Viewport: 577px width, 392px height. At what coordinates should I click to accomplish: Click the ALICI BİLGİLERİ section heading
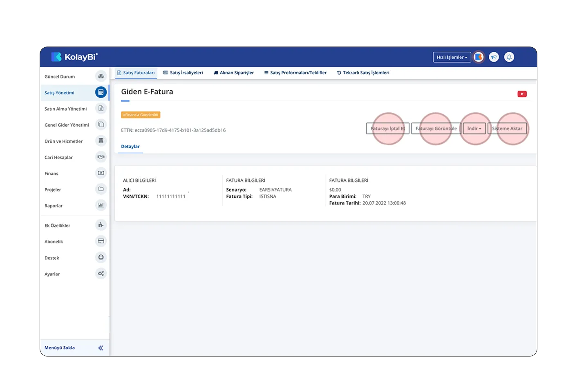click(x=139, y=180)
